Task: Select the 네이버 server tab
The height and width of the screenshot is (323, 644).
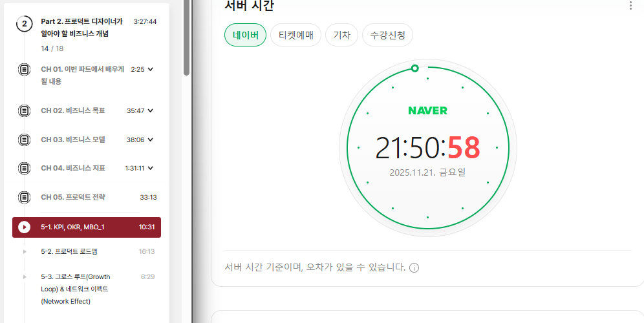Action: [x=245, y=35]
